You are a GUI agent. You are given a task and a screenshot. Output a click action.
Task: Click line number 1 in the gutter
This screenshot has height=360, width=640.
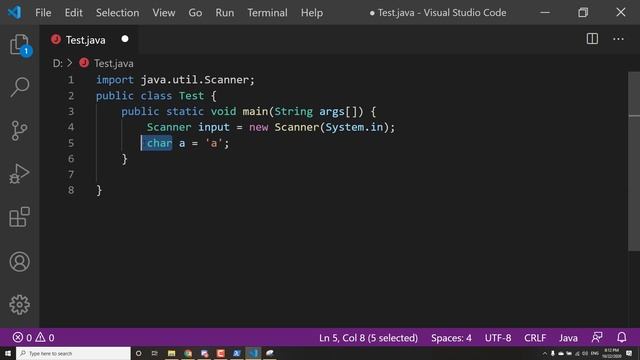[71, 80]
